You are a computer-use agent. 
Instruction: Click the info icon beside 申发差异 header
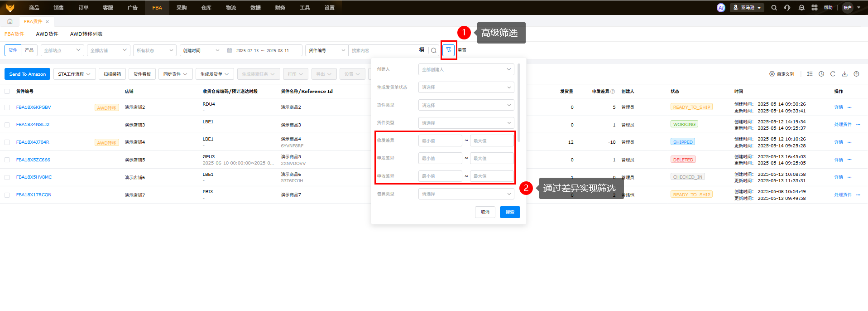tap(613, 92)
